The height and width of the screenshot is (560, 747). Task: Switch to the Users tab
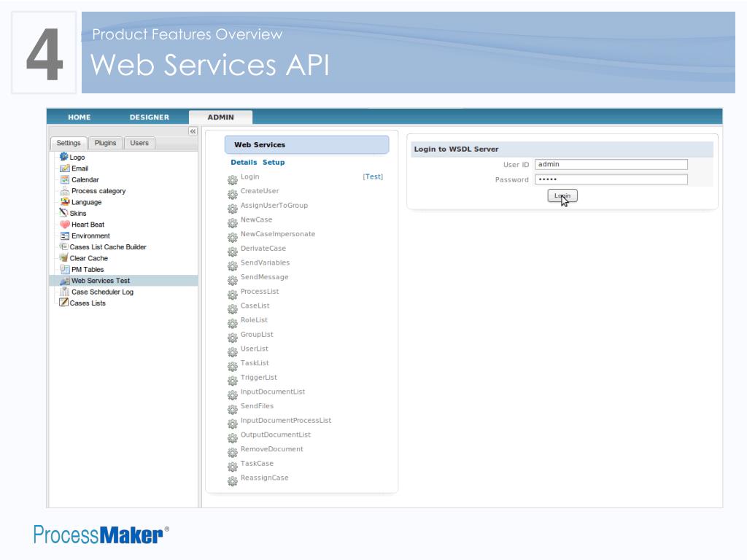click(x=139, y=143)
